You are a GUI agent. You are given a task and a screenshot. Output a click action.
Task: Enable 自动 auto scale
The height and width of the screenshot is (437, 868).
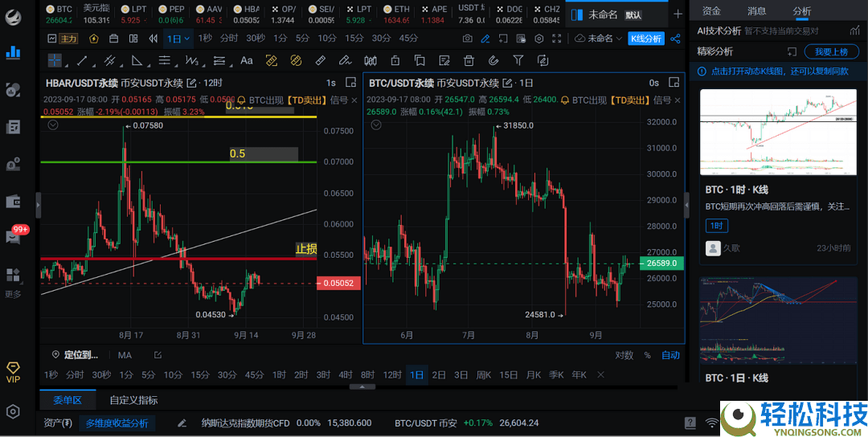670,355
